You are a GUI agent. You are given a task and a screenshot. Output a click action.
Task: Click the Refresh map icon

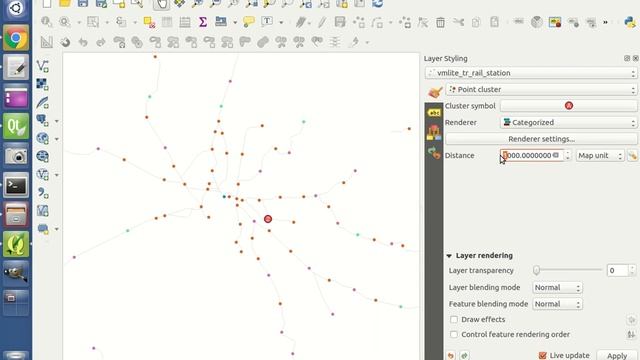(x=378, y=4)
